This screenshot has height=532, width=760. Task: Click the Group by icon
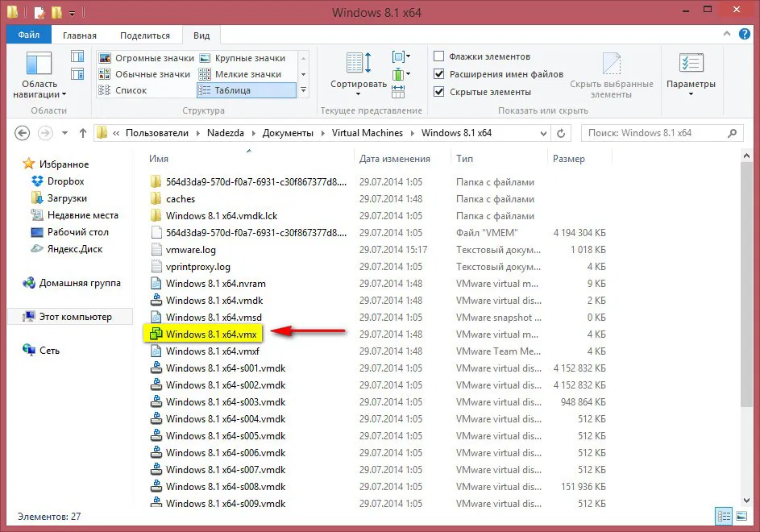click(x=401, y=56)
